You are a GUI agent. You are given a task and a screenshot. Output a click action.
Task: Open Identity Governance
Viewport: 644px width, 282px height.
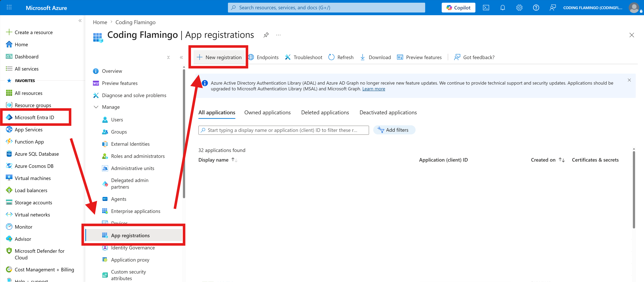128,248
